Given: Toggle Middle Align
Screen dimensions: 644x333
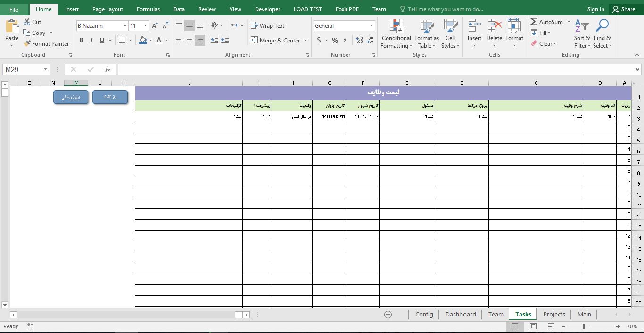Looking at the screenshot, I should [x=190, y=26].
